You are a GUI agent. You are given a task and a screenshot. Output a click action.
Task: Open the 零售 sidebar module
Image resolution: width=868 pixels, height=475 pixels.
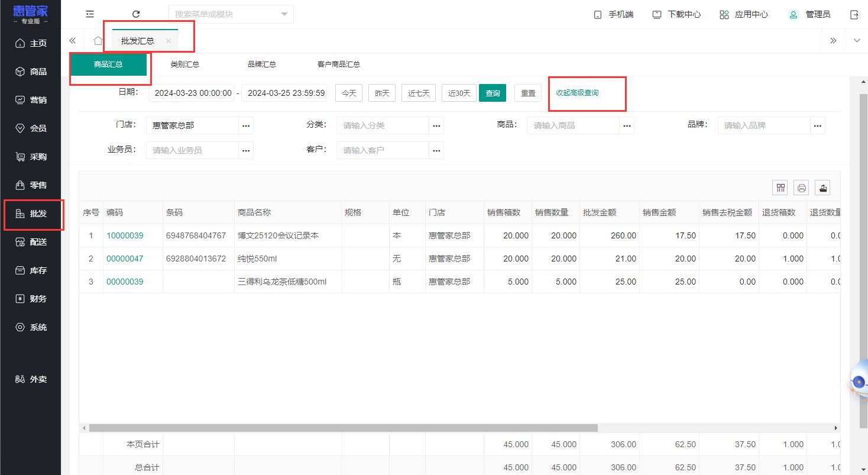point(31,185)
